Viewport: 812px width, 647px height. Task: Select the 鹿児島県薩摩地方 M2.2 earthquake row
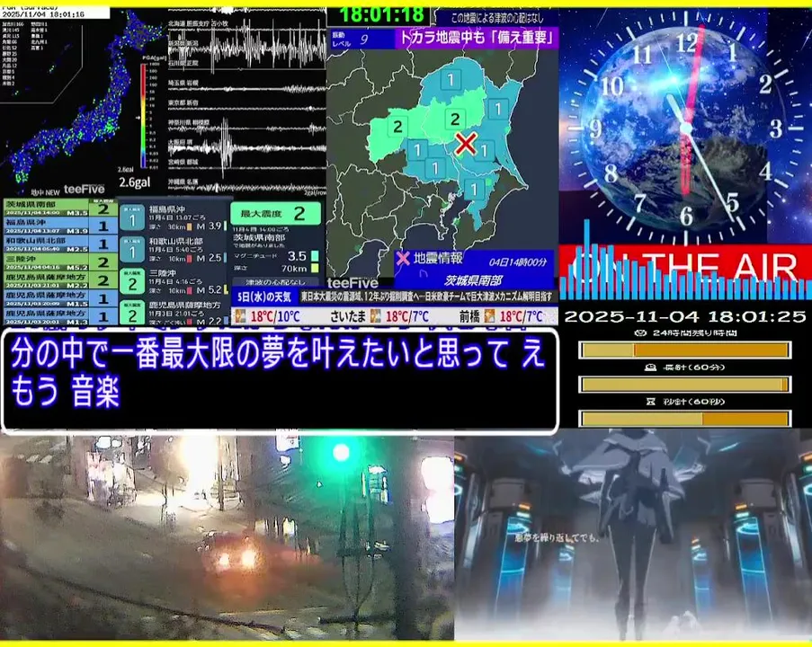60,280
